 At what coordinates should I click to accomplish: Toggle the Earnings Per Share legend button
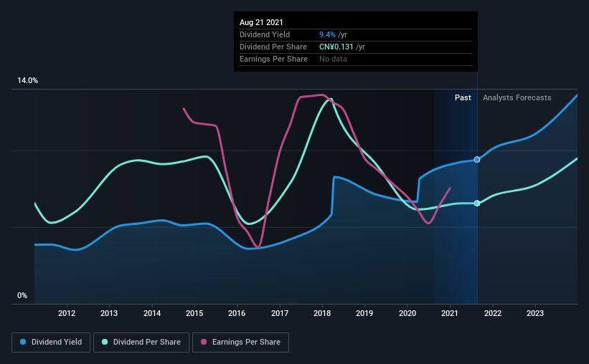240,343
